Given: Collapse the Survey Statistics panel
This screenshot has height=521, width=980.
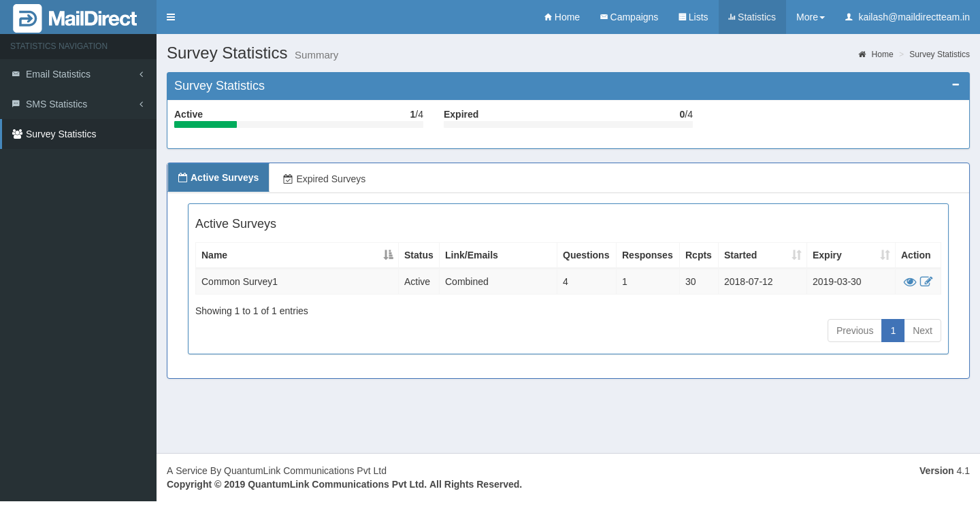Looking at the screenshot, I should coord(955,85).
